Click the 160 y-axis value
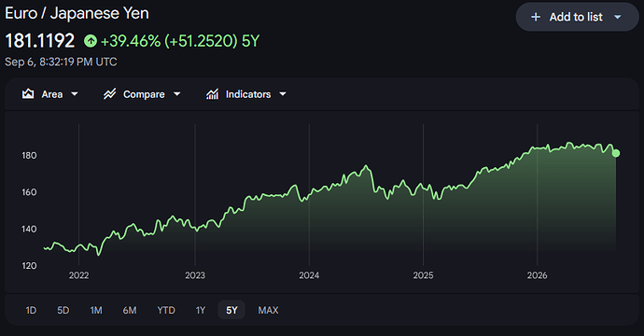The width and height of the screenshot is (644, 336). click(x=29, y=192)
